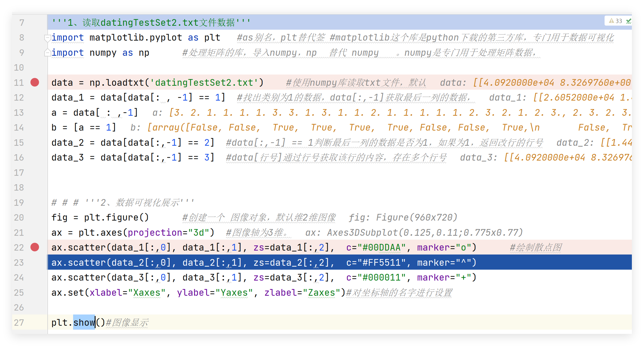Click the "3d" string on line 21
The height and width of the screenshot is (346, 644).
click(x=199, y=233)
